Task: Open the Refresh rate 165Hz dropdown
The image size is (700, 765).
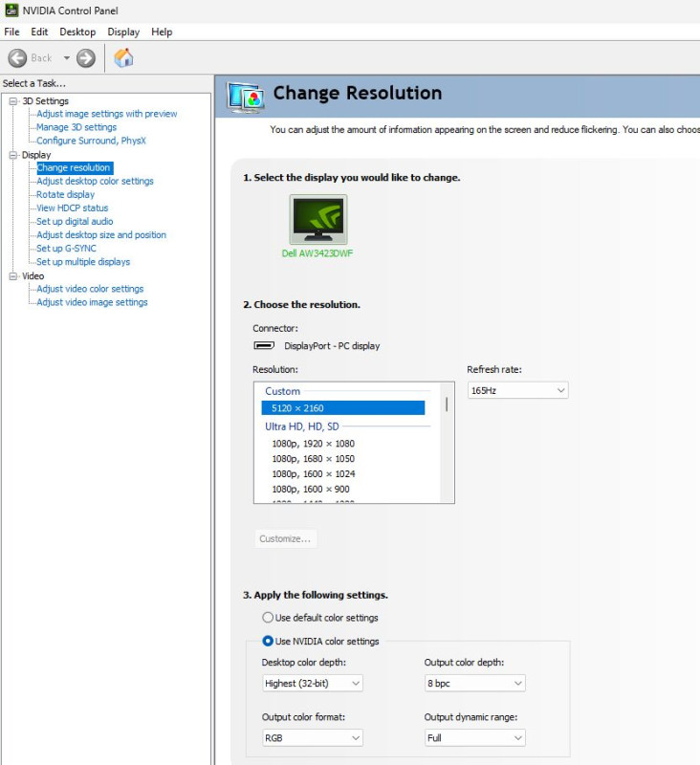Action: (x=518, y=390)
